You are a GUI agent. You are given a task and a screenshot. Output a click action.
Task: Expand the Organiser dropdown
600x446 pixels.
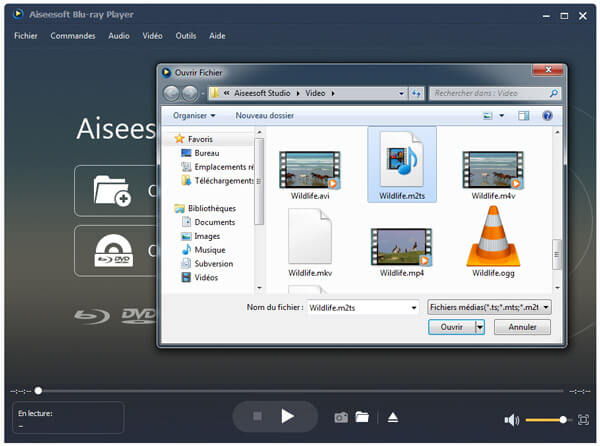pyautogui.click(x=194, y=116)
